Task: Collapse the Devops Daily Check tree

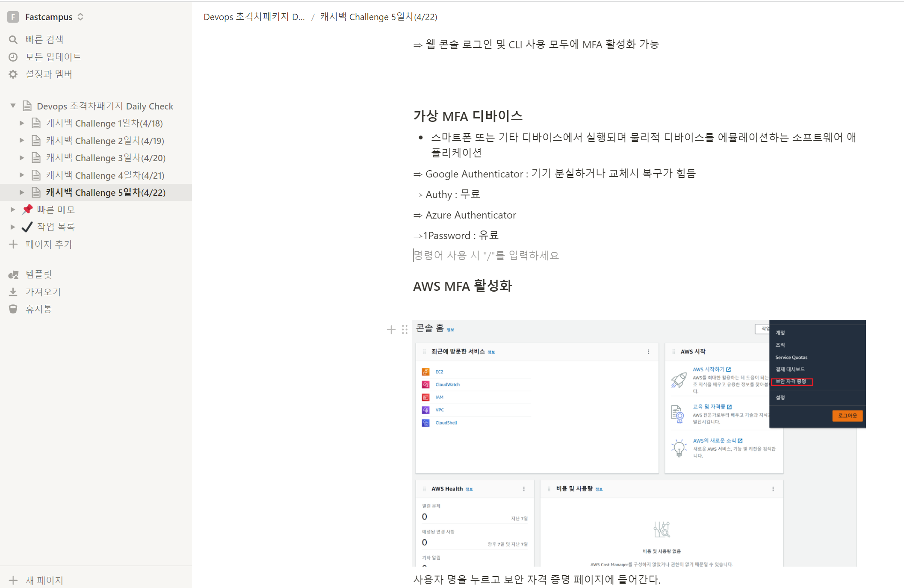Action: click(x=13, y=106)
